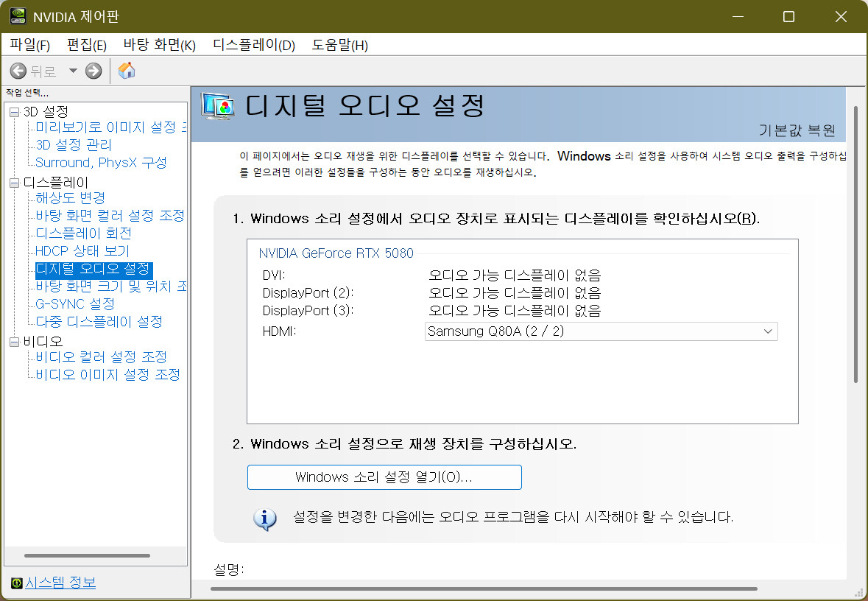This screenshot has width=868, height=601.
Task: Open the 파일(F) menu
Action: 30,45
